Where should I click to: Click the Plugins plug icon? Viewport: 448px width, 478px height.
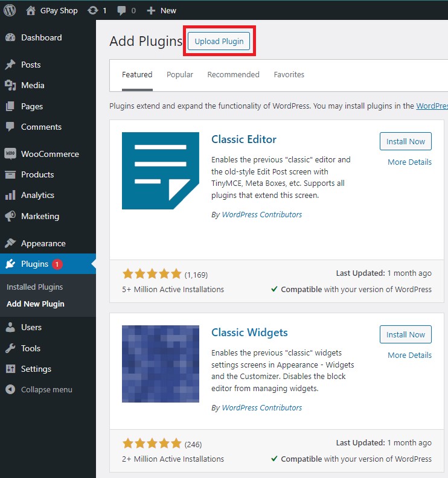click(10, 264)
